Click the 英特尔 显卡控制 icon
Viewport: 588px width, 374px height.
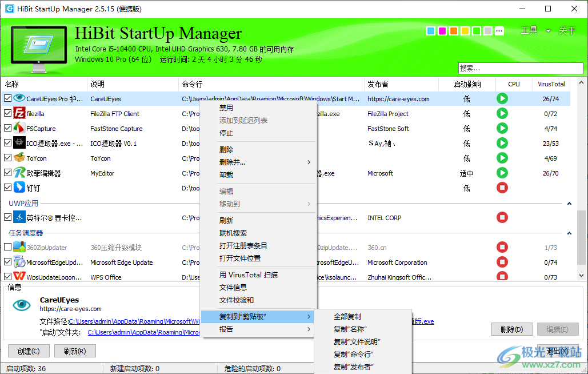click(19, 217)
